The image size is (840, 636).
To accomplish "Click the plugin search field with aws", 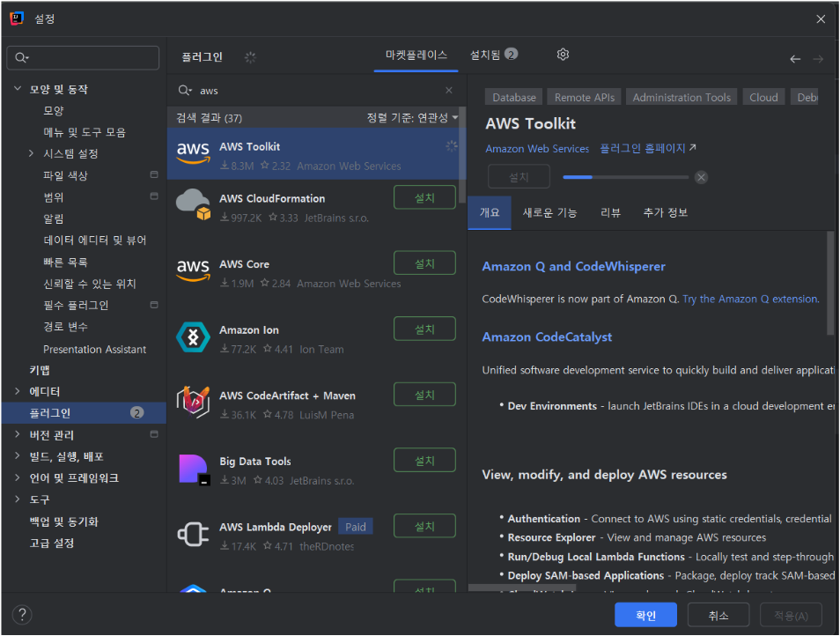I will (316, 91).
